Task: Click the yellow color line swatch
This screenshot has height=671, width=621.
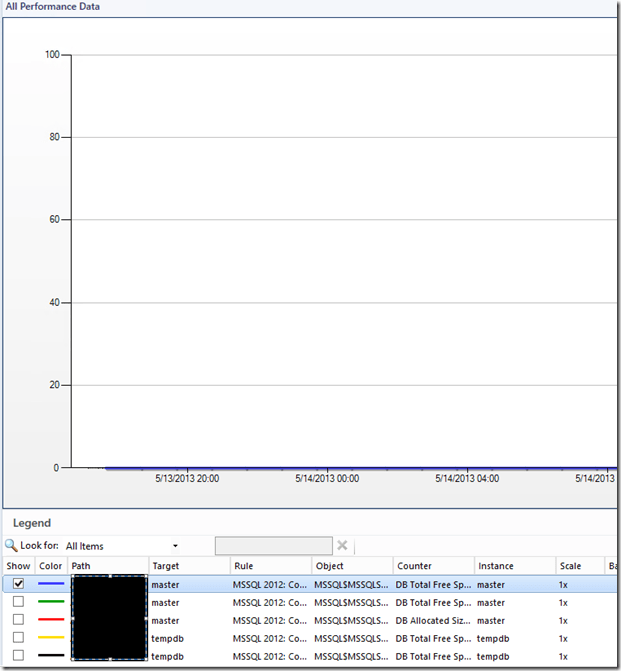Action: pos(51,638)
